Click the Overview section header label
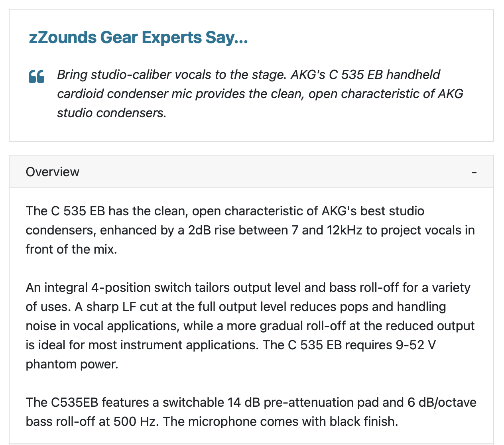This screenshot has height=445, width=504. [53, 172]
